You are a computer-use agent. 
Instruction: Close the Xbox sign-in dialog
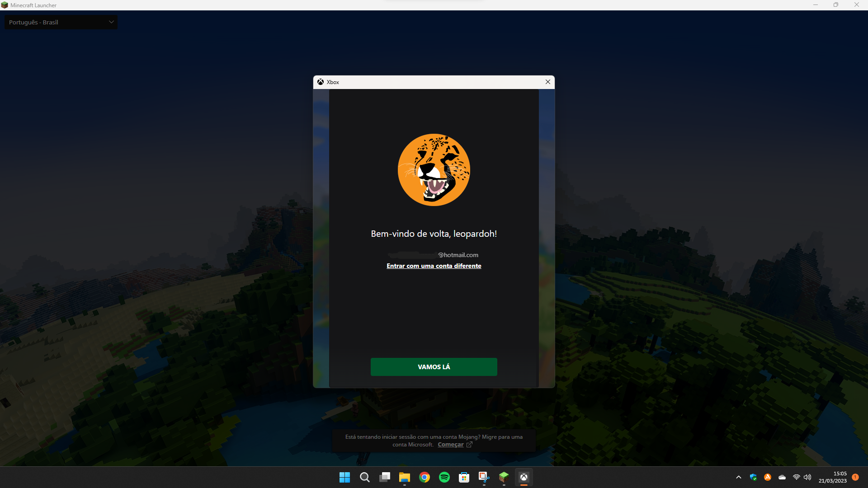pos(547,82)
